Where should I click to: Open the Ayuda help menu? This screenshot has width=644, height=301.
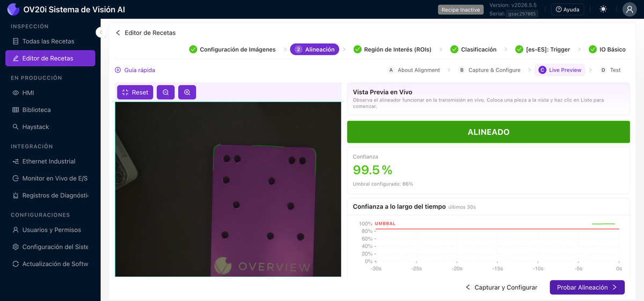568,10
